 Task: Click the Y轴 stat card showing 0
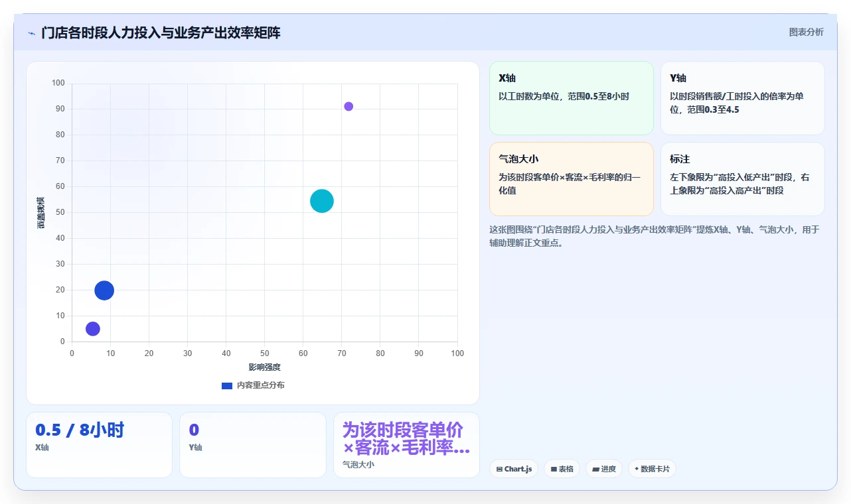point(253,445)
